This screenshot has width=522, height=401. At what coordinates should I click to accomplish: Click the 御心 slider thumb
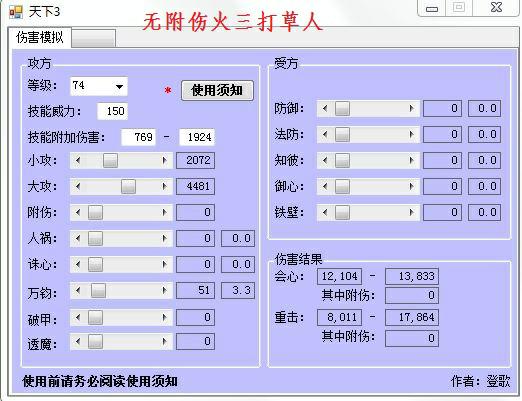click(x=342, y=186)
